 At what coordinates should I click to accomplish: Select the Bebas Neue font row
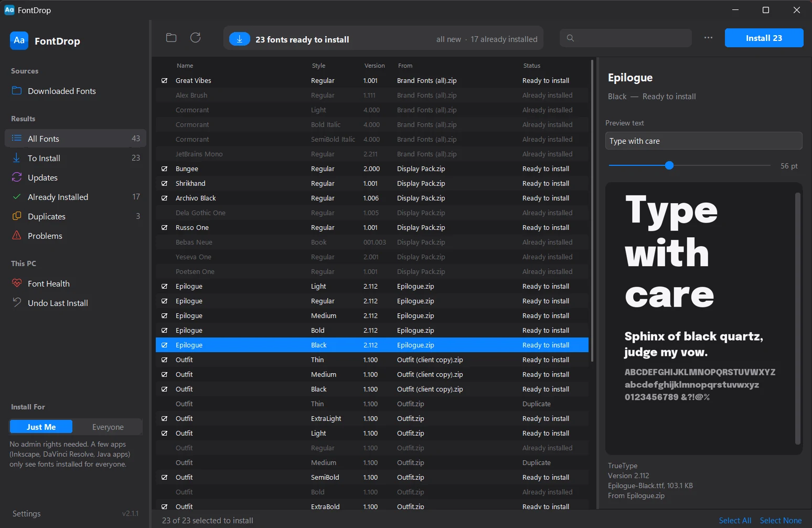pos(372,242)
